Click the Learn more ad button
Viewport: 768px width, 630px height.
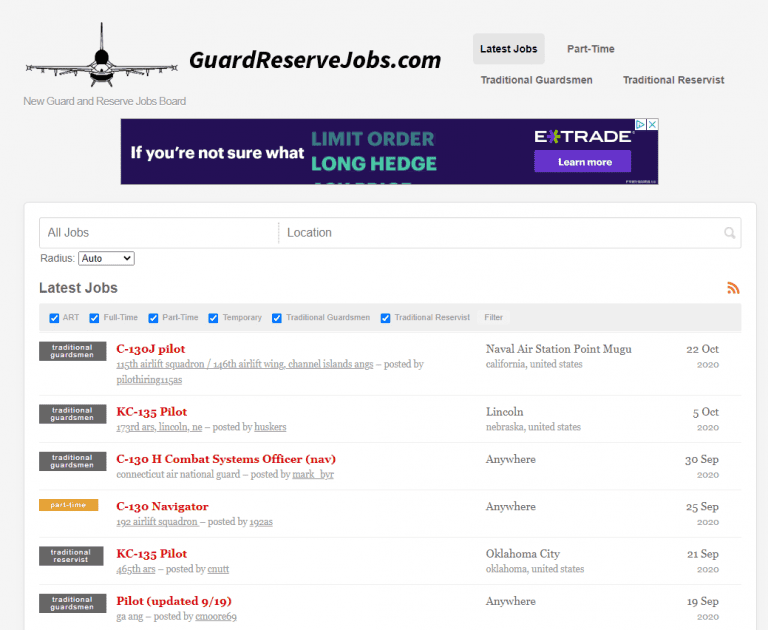click(x=582, y=161)
